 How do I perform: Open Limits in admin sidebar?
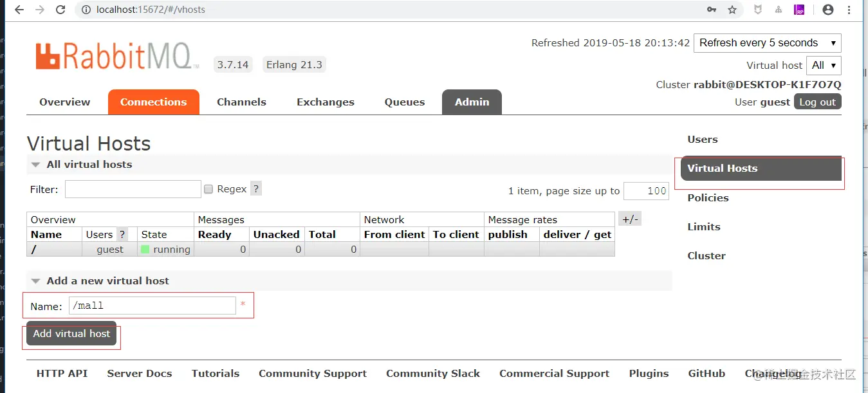point(704,227)
